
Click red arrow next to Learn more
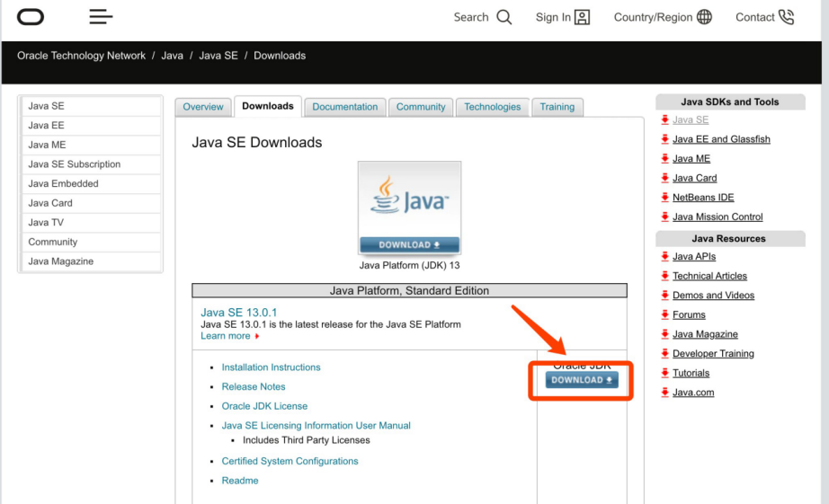257,336
